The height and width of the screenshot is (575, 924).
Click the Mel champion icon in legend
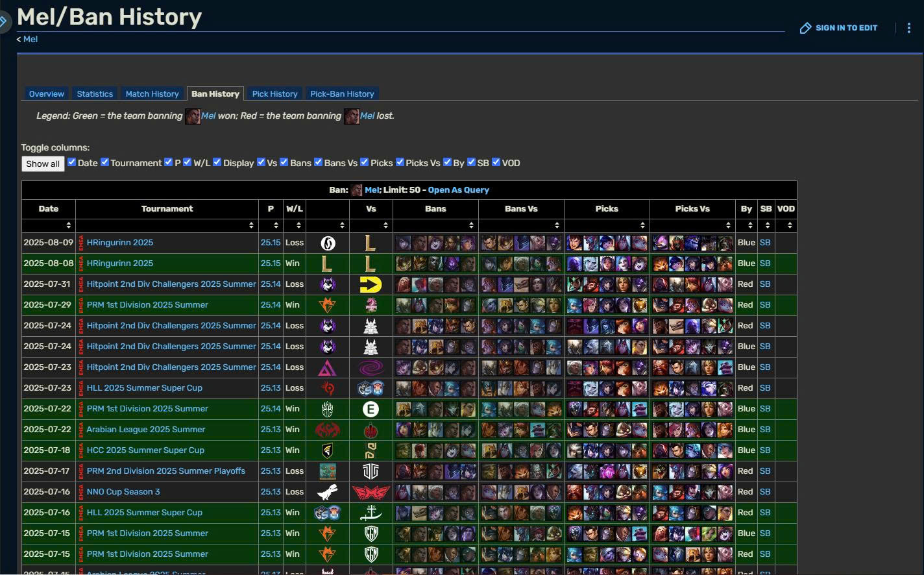193,116
